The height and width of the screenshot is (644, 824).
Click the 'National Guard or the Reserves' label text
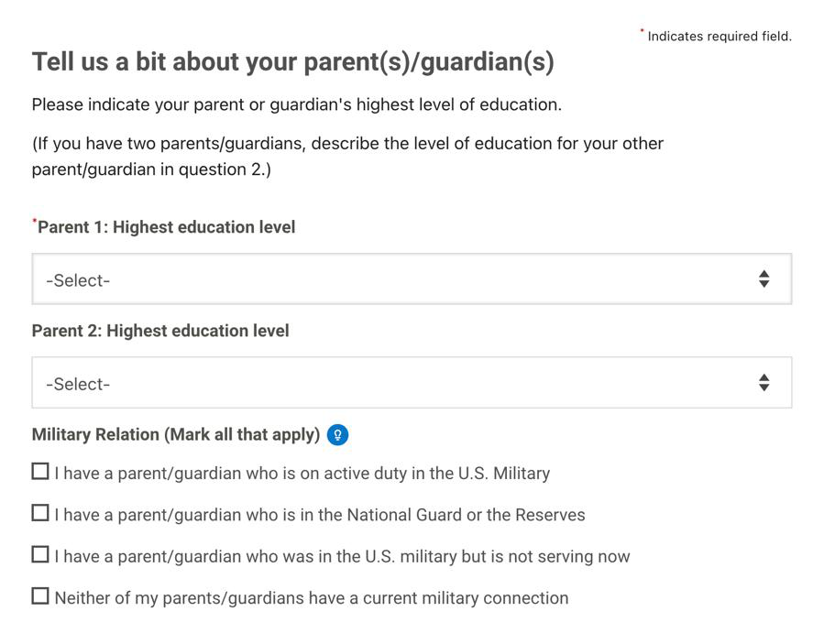pos(320,515)
